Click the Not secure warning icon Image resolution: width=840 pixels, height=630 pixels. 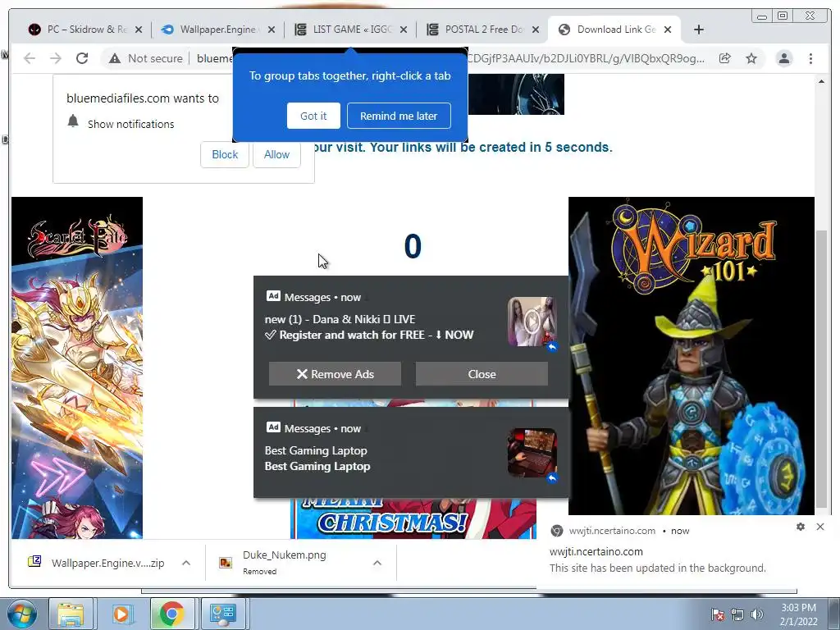click(x=115, y=58)
